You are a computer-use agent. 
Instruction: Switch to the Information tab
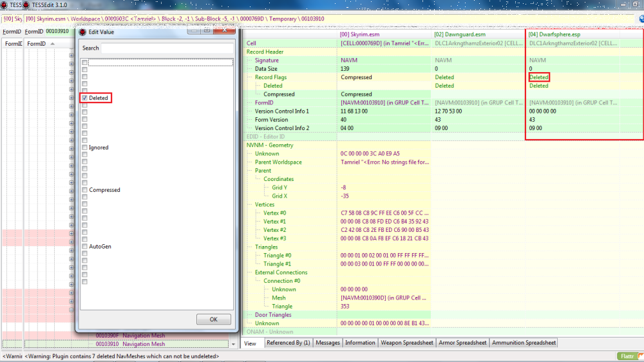(360, 343)
